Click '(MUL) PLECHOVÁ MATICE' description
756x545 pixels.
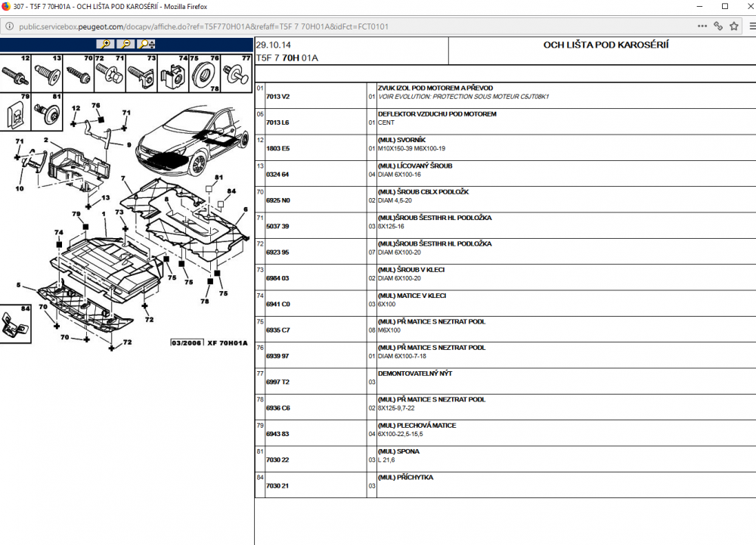tap(417, 426)
